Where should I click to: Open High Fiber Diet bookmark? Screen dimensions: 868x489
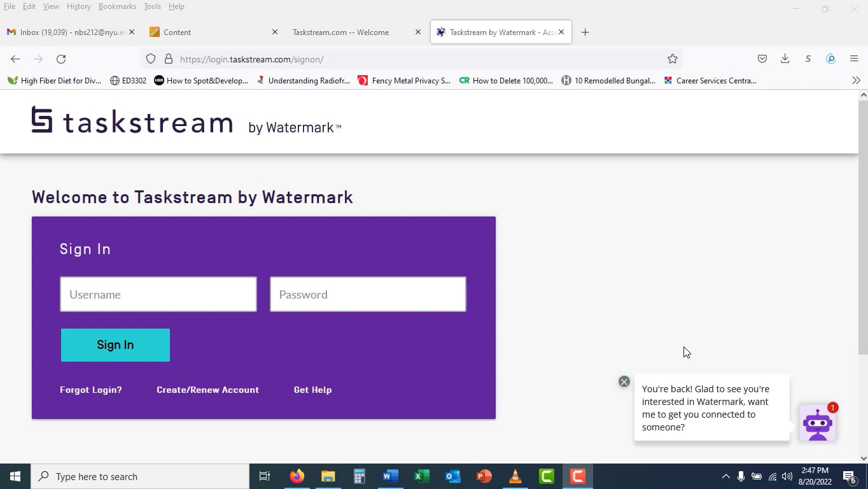[55, 80]
